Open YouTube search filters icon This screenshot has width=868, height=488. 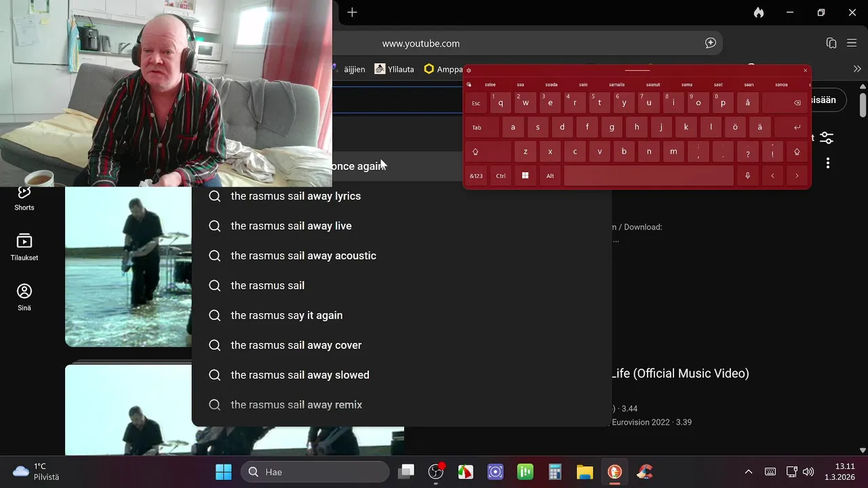(x=827, y=138)
